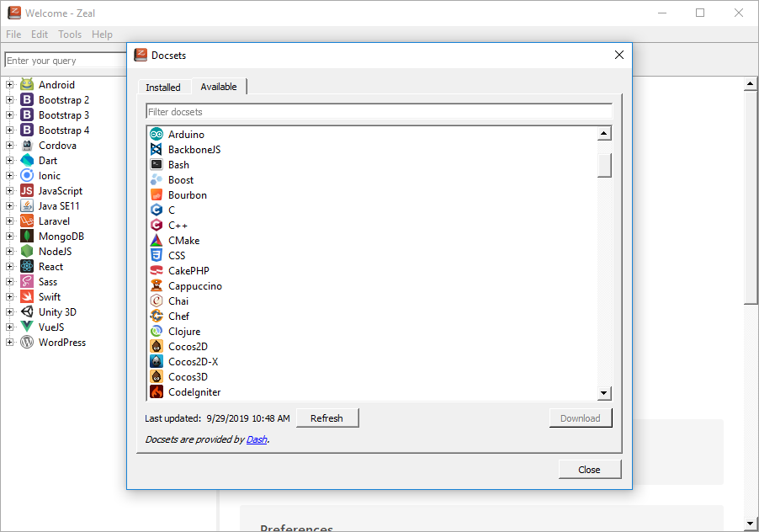Click the Cappuccino docset icon
Image resolution: width=759 pixels, height=532 pixels.
point(157,285)
